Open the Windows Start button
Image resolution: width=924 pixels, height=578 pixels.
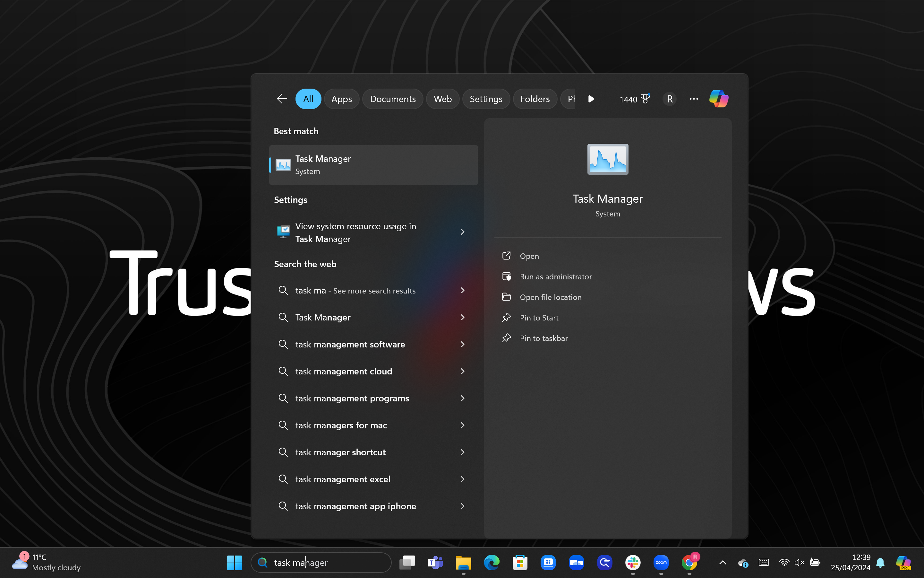tap(234, 562)
